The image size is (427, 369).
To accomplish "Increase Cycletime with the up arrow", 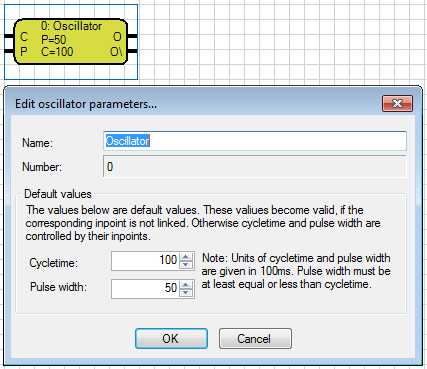I will 186,257.
